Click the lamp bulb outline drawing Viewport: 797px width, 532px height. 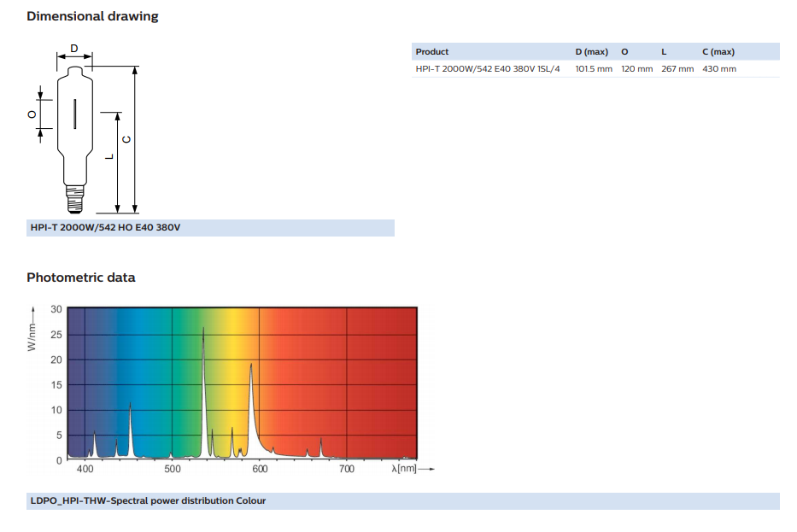click(x=74, y=128)
